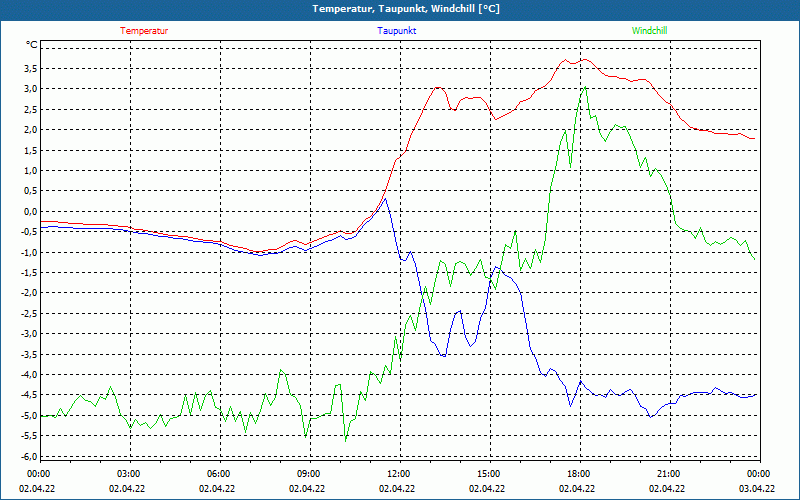Click the 09:00 time axis label

click(309, 474)
